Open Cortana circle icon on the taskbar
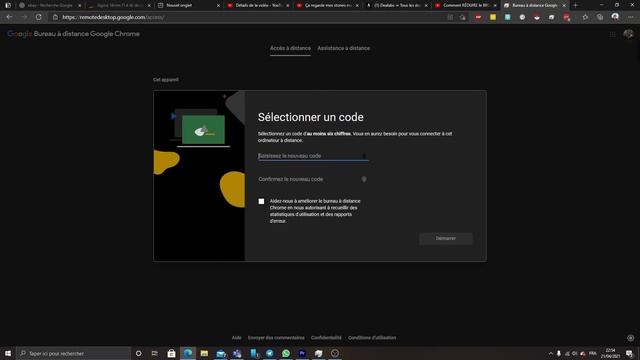This screenshot has width=640, height=360. pos(138,353)
